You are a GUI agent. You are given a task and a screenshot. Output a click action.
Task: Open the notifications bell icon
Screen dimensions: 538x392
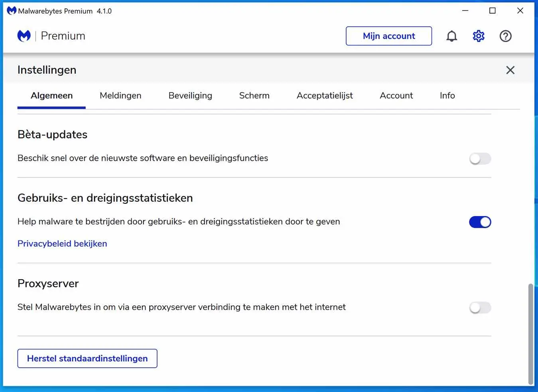tap(451, 36)
